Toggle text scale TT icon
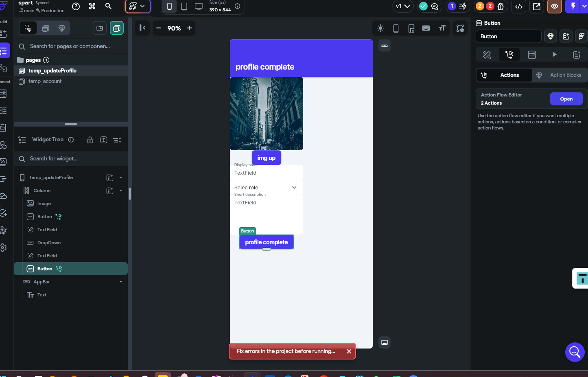 442,28
